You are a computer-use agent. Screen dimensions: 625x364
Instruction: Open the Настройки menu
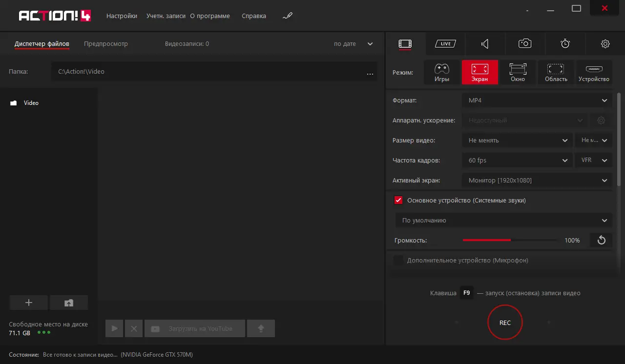122,16
